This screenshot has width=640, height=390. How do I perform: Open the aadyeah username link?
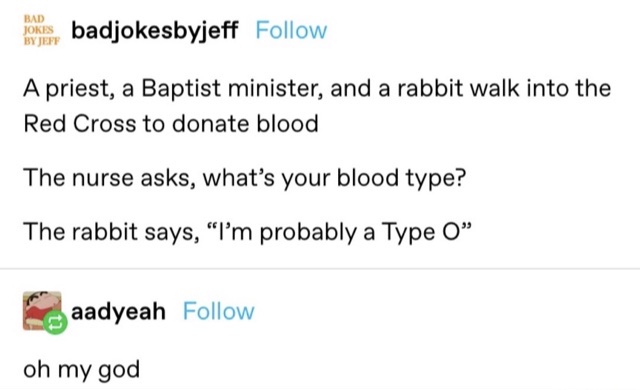(x=118, y=312)
